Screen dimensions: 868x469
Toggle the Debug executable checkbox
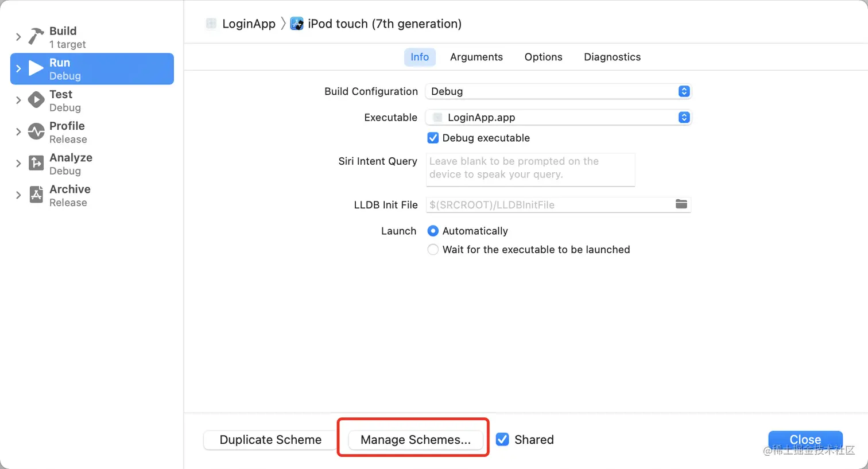(433, 138)
